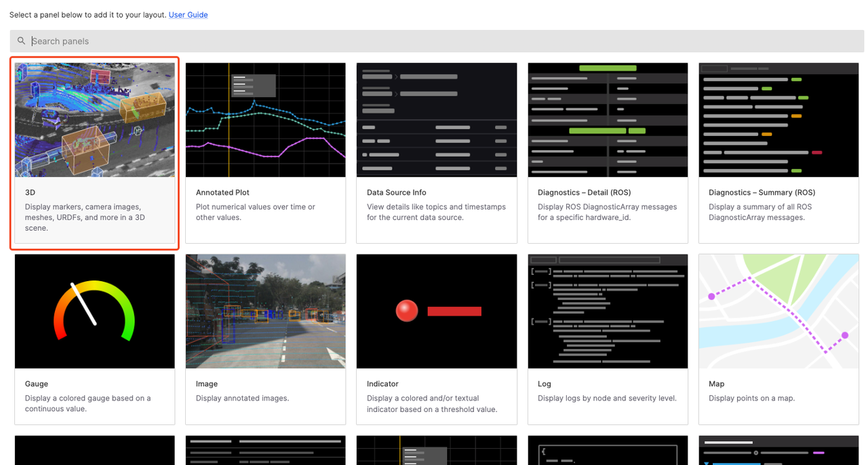
Task: Click the 3D panel title
Action: 30,193
